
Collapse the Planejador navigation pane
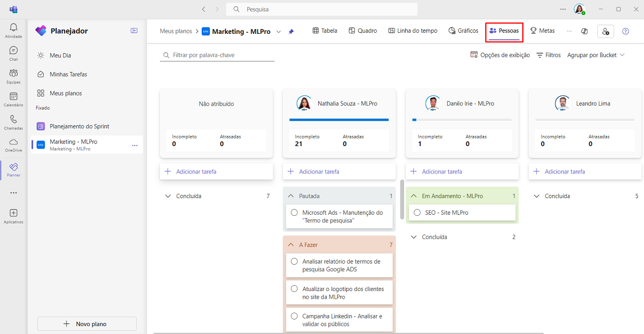pyautogui.click(x=134, y=31)
